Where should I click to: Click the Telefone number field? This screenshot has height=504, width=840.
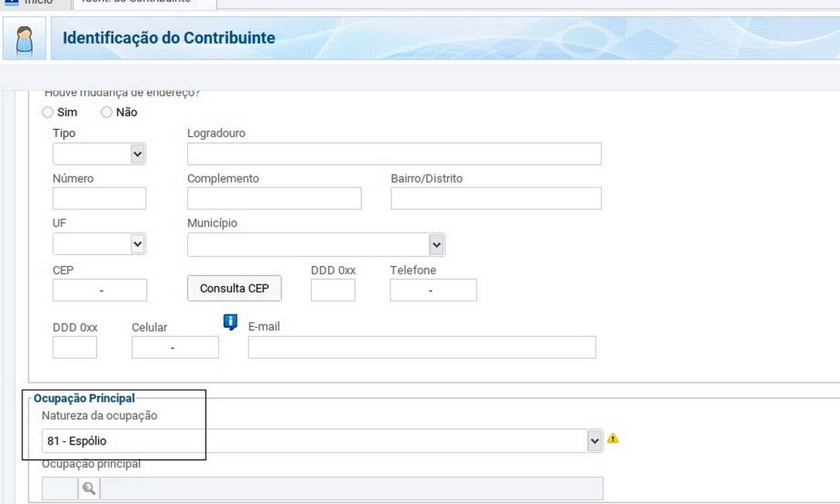point(433,290)
